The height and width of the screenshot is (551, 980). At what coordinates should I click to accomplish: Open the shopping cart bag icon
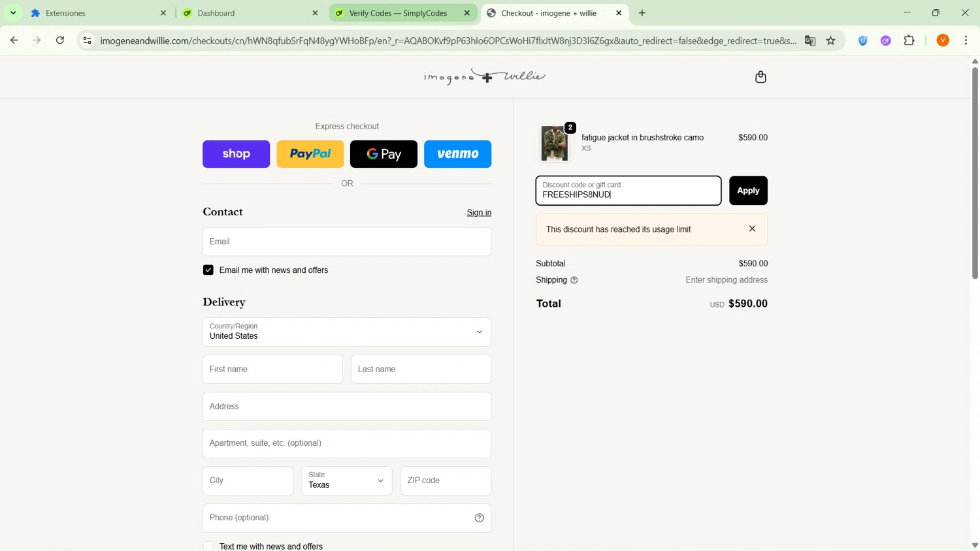pos(760,77)
